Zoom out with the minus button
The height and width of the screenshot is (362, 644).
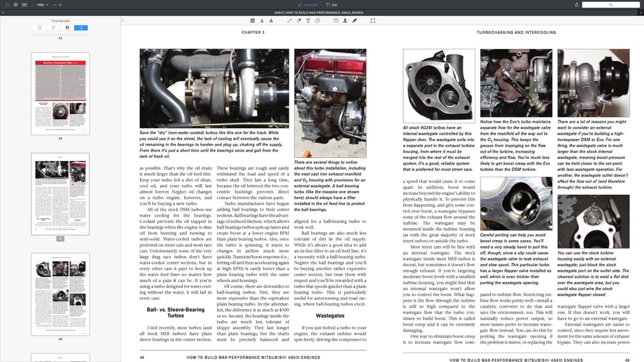[54, 5]
